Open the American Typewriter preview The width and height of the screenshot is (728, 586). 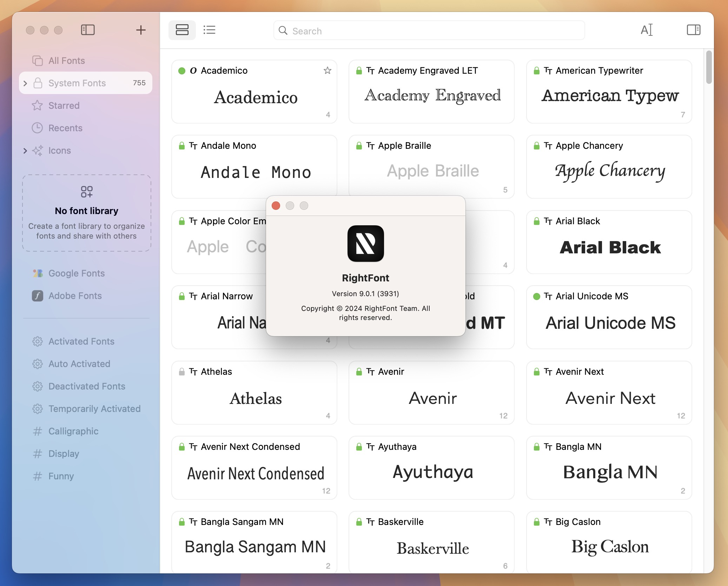[610, 95]
